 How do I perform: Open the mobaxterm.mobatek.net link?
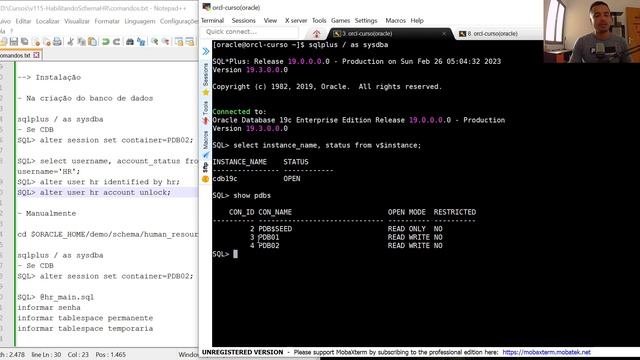547,352
